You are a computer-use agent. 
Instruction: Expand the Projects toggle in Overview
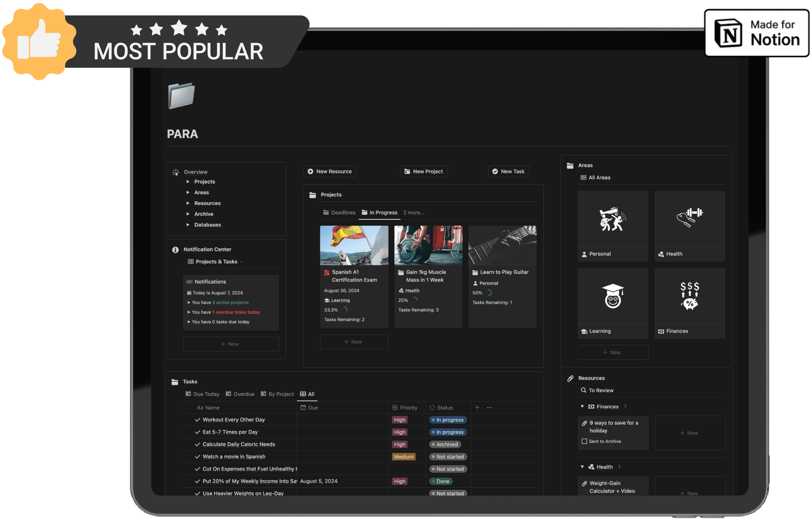(x=188, y=181)
